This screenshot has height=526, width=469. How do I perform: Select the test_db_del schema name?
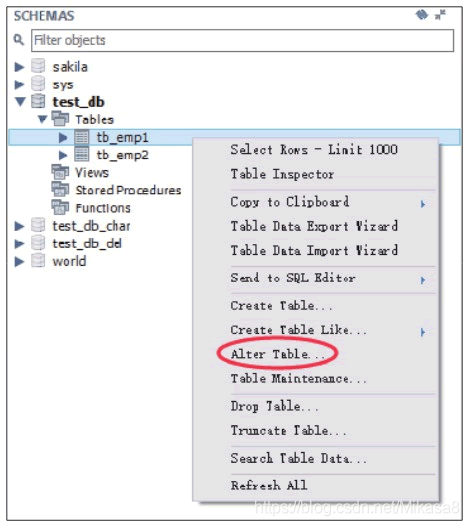coord(87,244)
